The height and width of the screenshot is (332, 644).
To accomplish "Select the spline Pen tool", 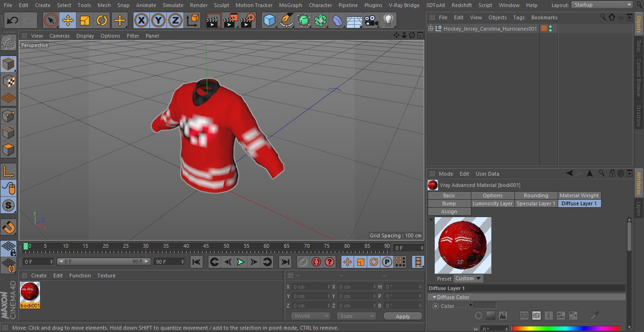I will pos(287,20).
